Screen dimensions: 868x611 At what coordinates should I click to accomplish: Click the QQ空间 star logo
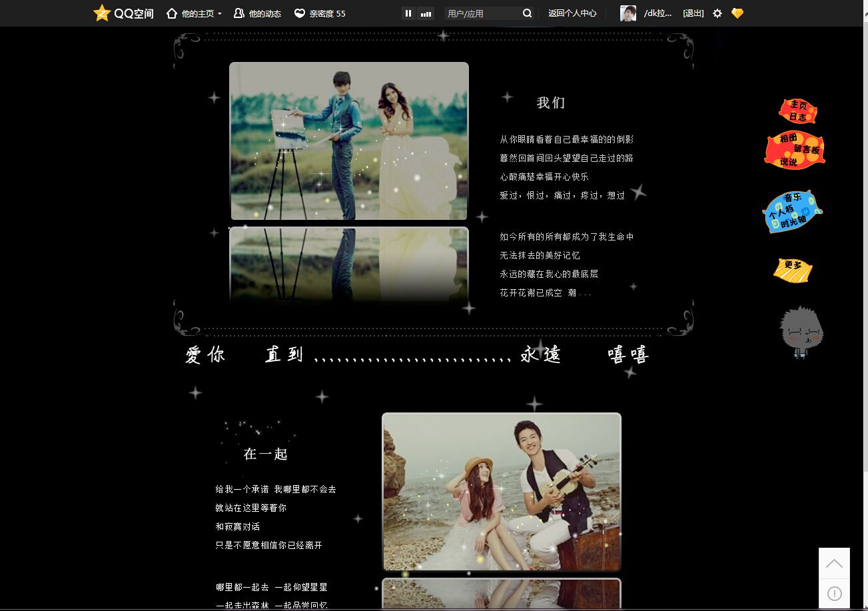tap(102, 13)
